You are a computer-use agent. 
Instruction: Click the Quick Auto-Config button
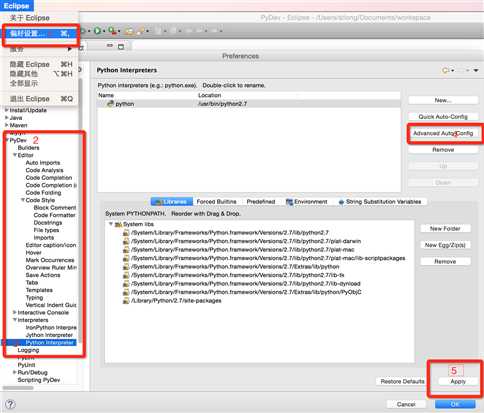(x=443, y=117)
